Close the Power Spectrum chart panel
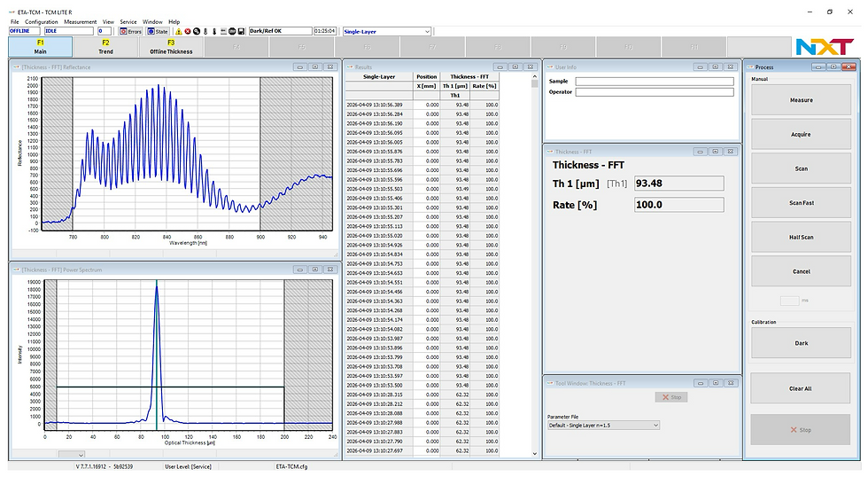This screenshot has height=477, width=868. tap(329, 270)
